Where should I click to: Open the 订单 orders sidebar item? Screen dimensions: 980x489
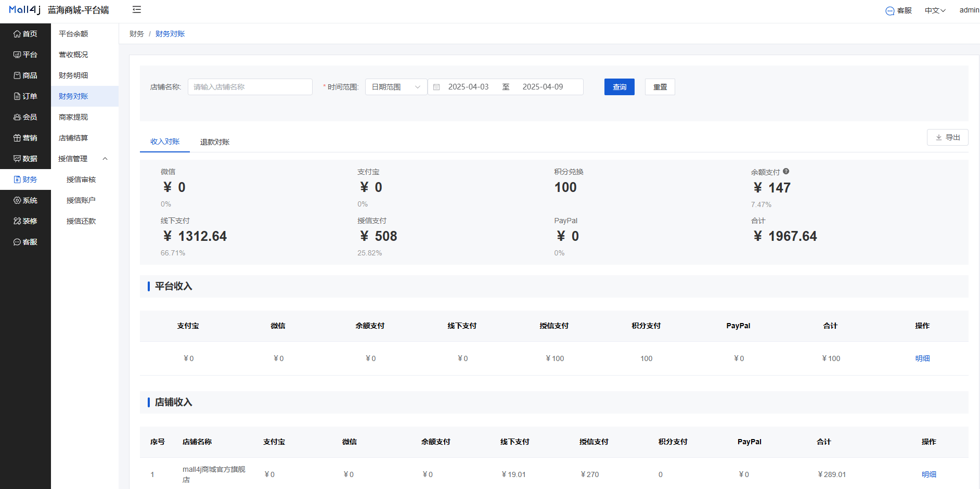point(25,96)
